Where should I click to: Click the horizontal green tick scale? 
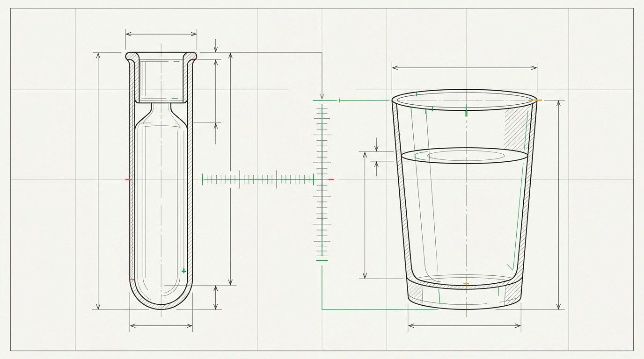(258, 179)
